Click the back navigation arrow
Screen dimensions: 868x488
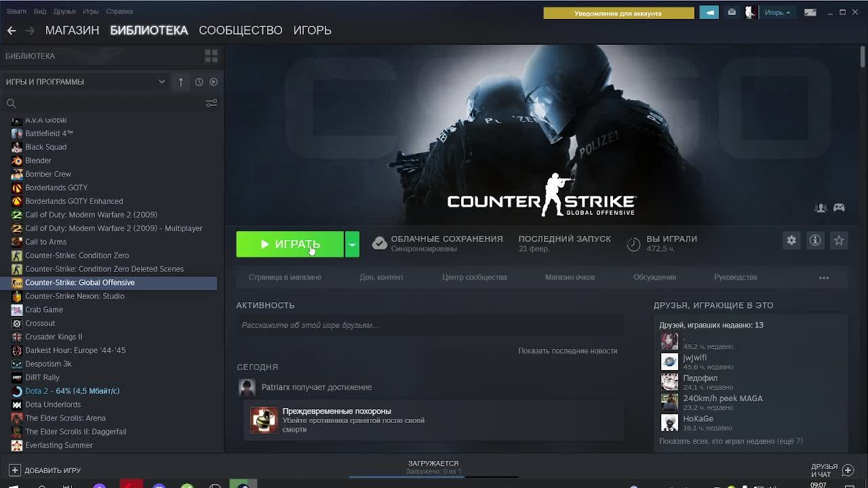coord(12,30)
